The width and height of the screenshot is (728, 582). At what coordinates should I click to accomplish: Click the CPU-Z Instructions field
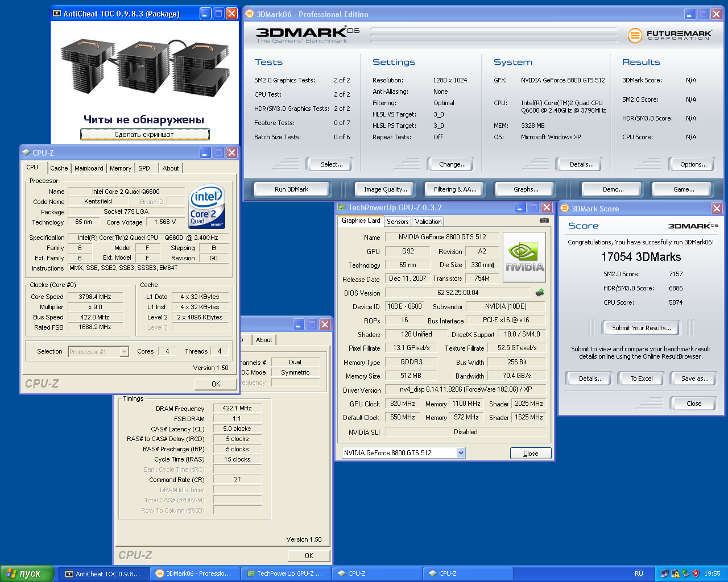point(148,268)
